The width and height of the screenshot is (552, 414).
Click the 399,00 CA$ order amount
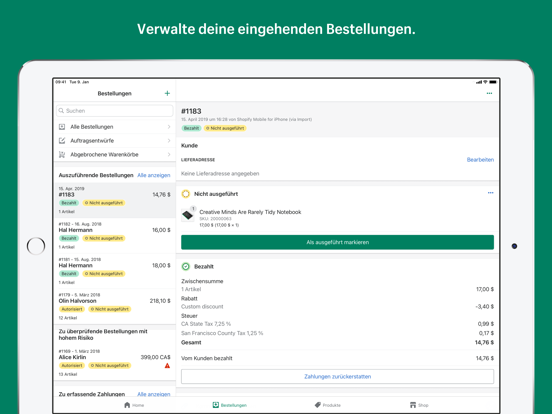[155, 357]
